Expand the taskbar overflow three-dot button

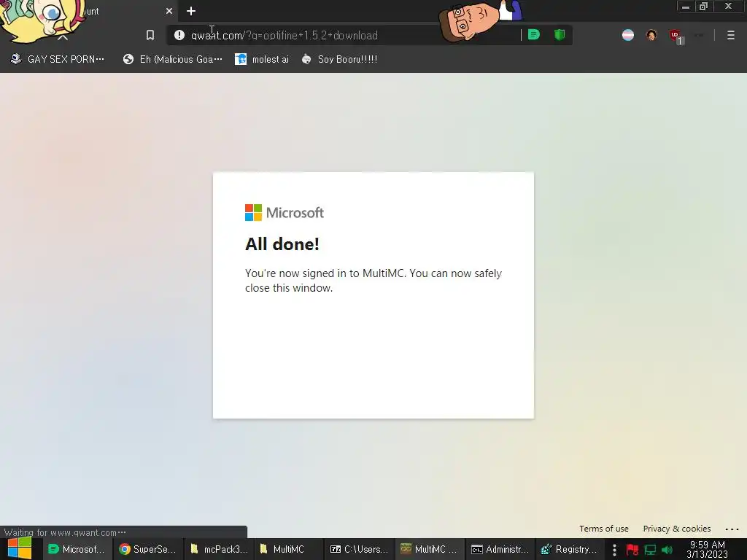click(614, 550)
